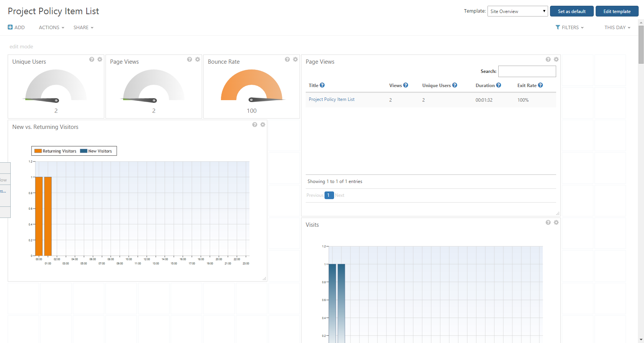Click the Edit template button
This screenshot has height=343, width=644.
617,11
